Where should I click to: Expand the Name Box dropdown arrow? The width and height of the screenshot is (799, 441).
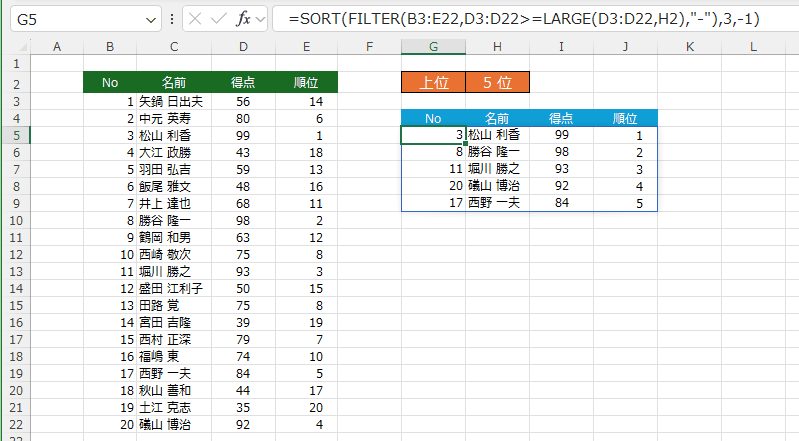[149, 19]
